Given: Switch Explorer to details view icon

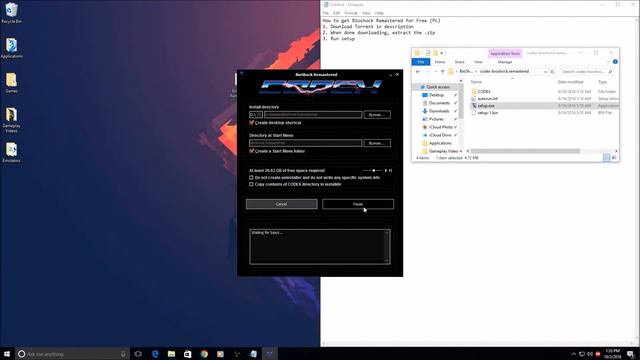Looking at the screenshot, I should point(607,158).
